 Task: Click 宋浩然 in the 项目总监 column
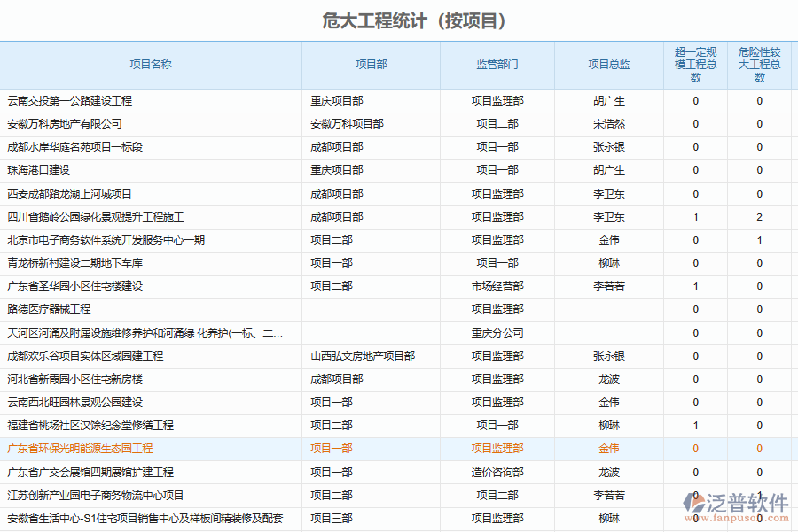609,124
